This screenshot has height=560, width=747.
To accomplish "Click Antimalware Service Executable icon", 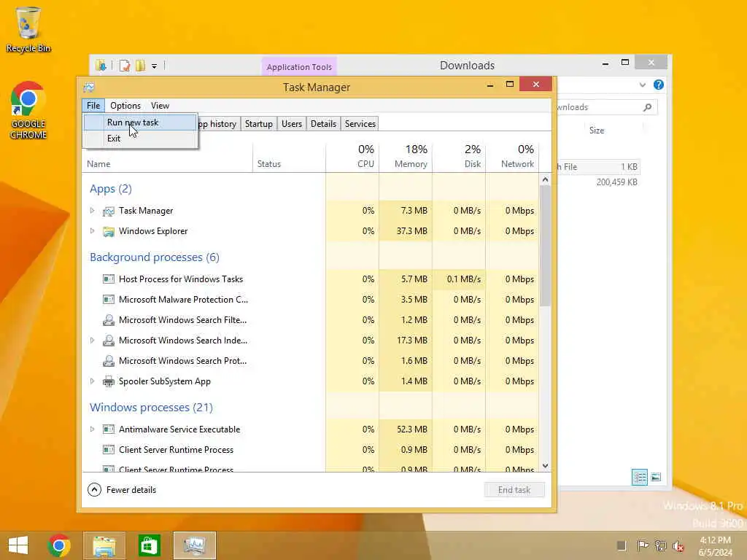I will (109, 429).
